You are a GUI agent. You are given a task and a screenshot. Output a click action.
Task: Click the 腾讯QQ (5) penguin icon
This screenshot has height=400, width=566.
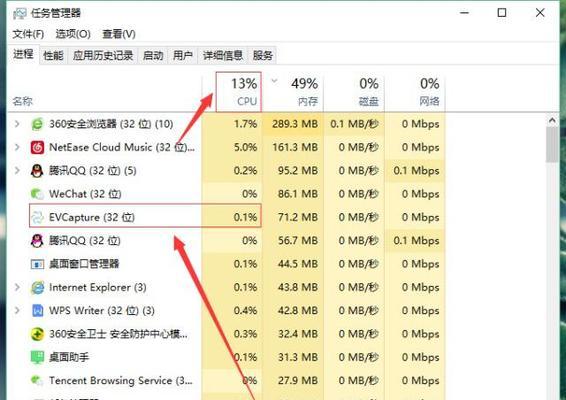[37, 171]
